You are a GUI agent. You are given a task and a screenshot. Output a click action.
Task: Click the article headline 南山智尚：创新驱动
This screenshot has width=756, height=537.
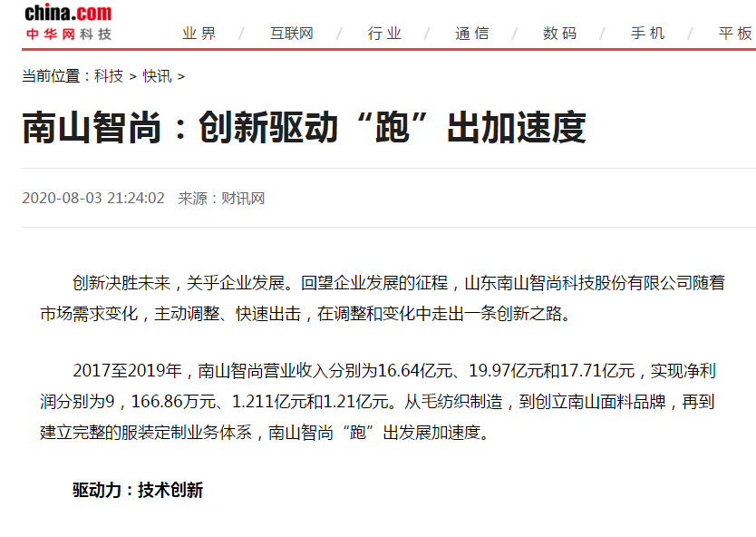click(304, 129)
